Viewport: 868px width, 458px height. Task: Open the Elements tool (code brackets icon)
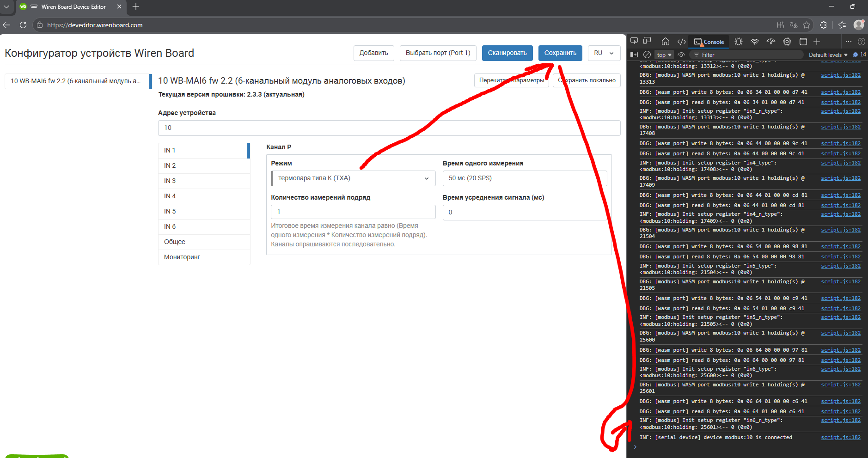coord(681,42)
